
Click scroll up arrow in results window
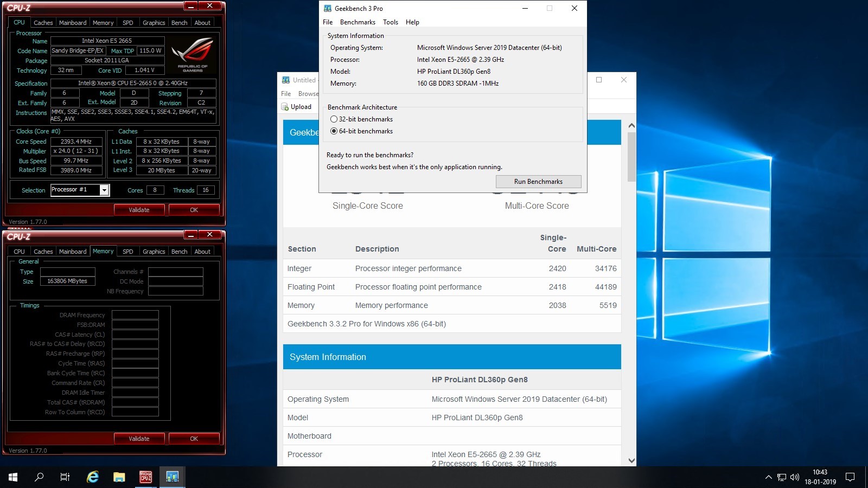(631, 126)
